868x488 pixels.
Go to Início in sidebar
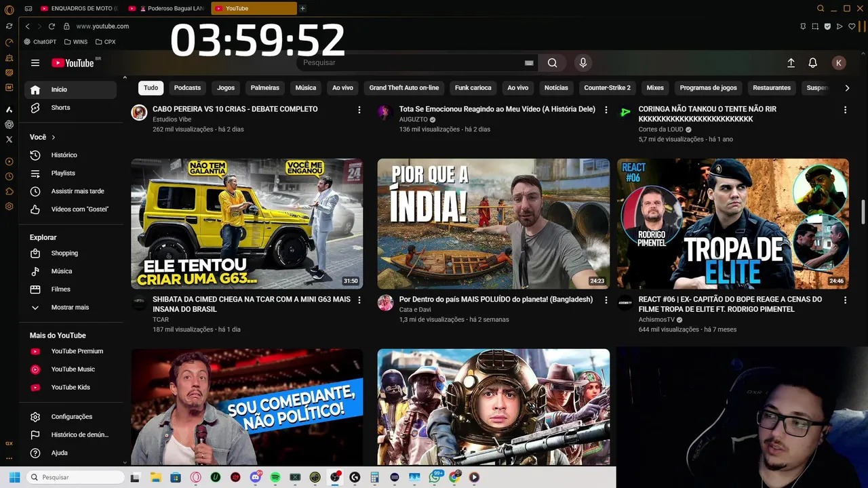coord(71,89)
